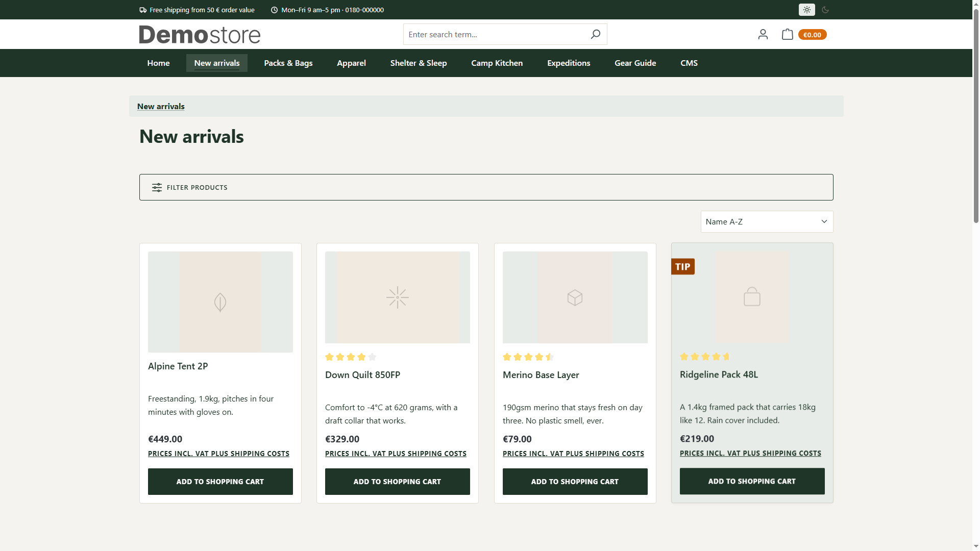Add Ridgeline Pack 48L to shopping cart
The width and height of the screenshot is (980, 551).
[x=752, y=481]
